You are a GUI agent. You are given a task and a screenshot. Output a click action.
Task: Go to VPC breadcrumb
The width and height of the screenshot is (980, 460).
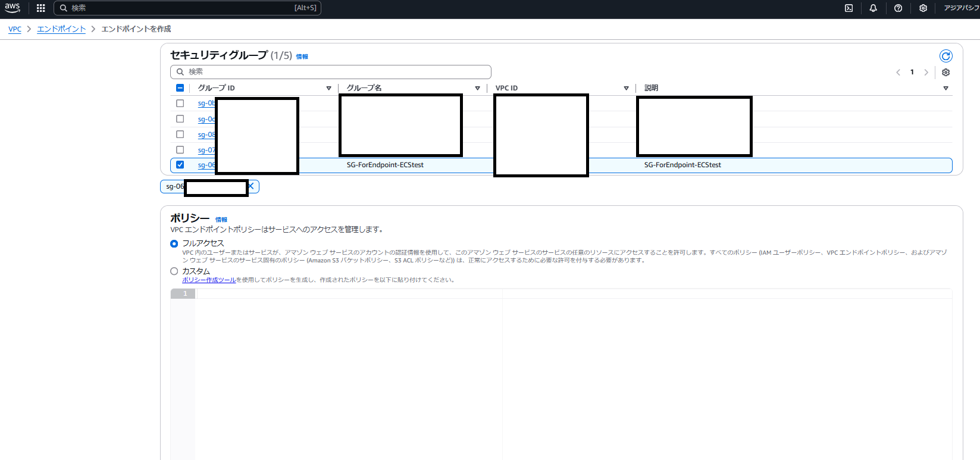(15, 29)
